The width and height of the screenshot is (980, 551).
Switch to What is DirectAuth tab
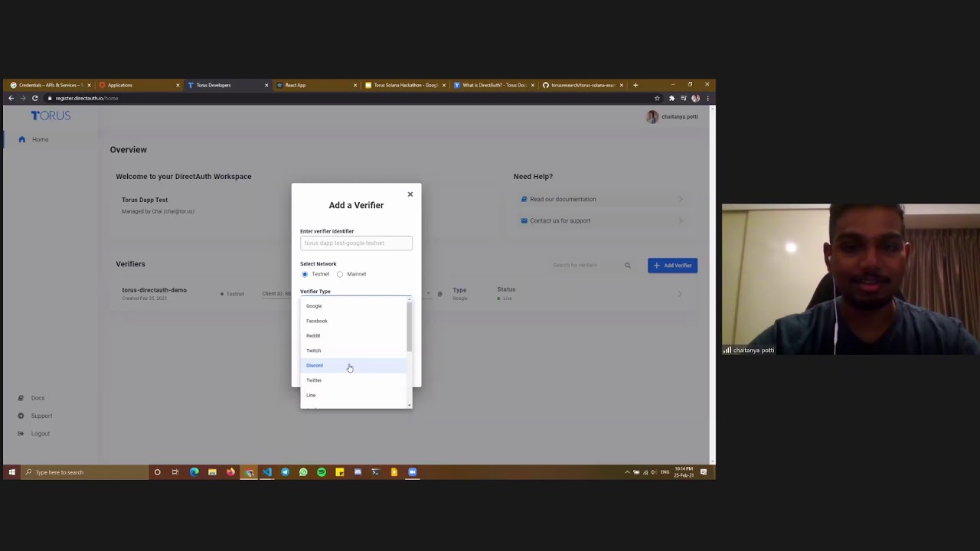(x=494, y=85)
